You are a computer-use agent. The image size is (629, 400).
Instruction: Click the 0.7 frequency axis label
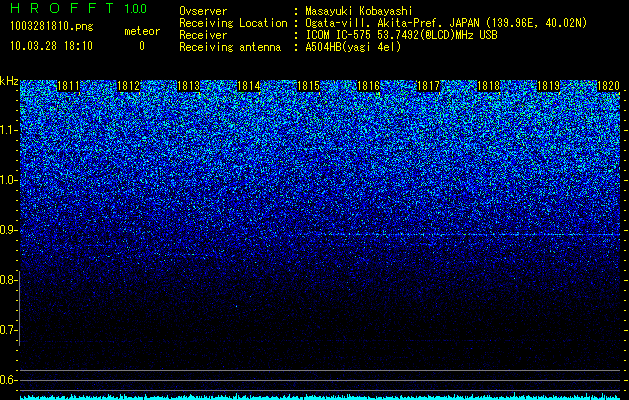click(x=8, y=330)
